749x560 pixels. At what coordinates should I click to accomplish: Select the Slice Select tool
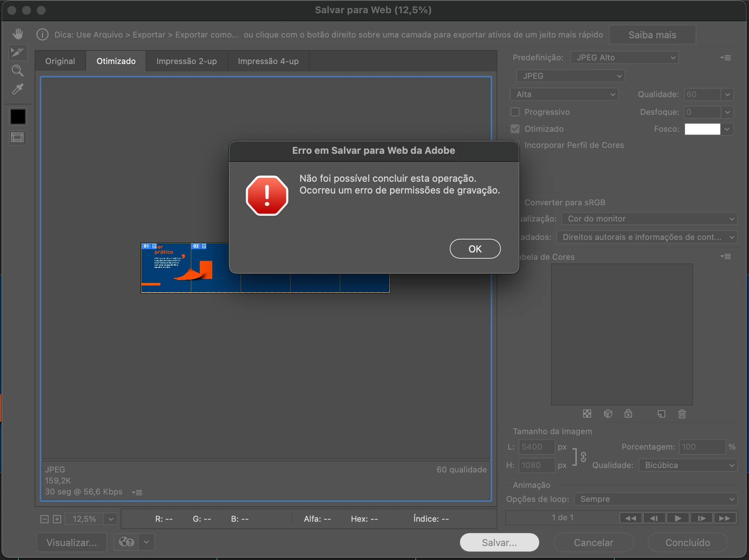(18, 52)
